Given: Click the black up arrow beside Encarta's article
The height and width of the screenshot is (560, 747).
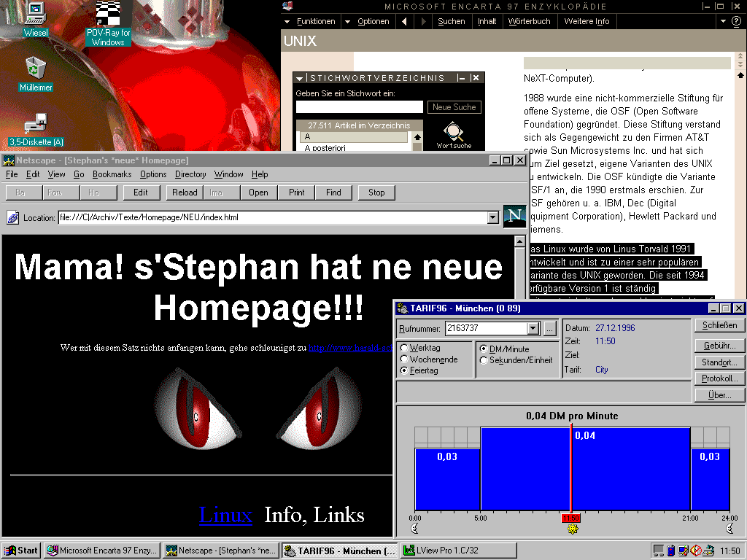Looking at the screenshot, I should tap(740, 75).
